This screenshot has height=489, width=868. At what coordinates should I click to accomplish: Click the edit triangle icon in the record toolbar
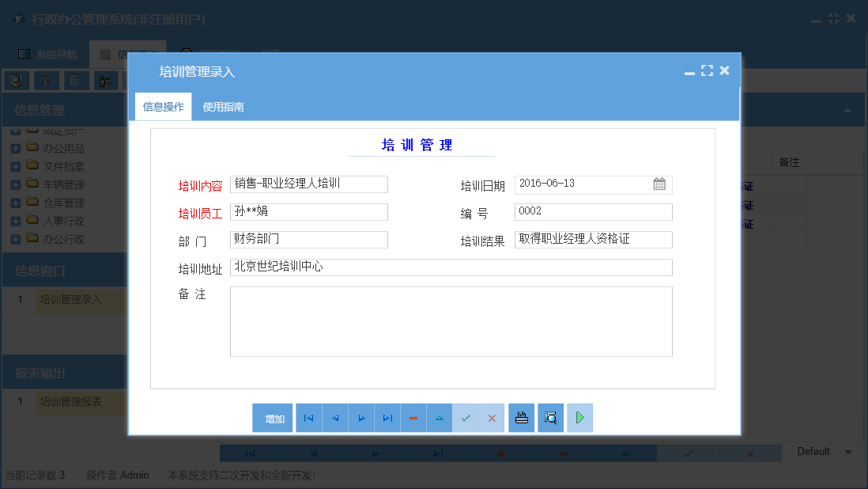(x=440, y=418)
